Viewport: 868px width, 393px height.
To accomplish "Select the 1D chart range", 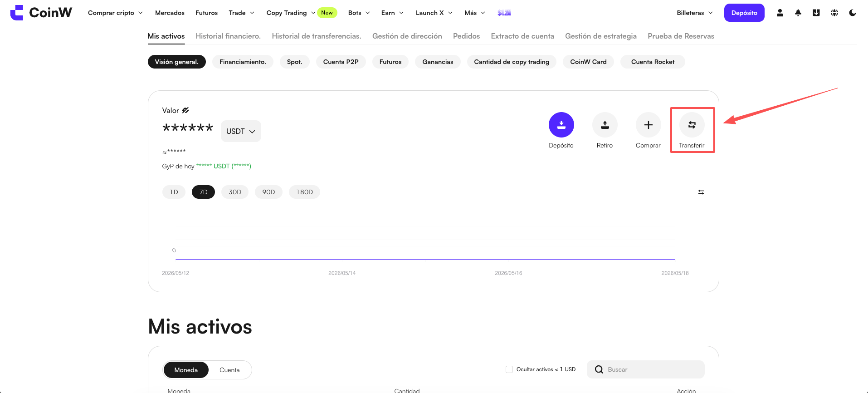I will click(x=174, y=192).
